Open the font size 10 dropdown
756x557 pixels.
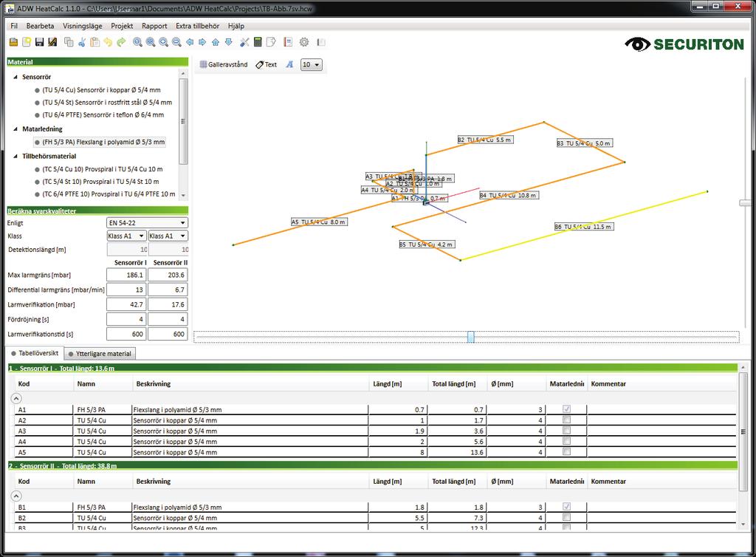(x=311, y=64)
